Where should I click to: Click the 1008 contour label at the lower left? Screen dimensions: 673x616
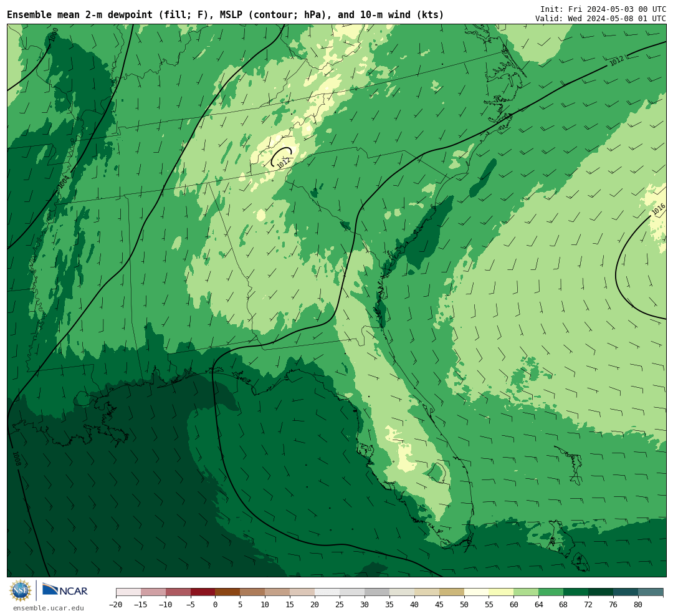[17, 459]
